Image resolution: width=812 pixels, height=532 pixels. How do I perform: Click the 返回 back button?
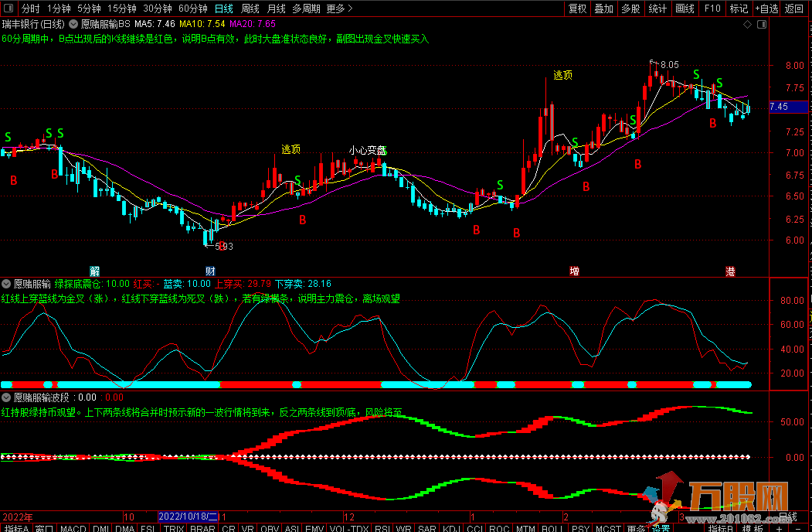[794, 9]
